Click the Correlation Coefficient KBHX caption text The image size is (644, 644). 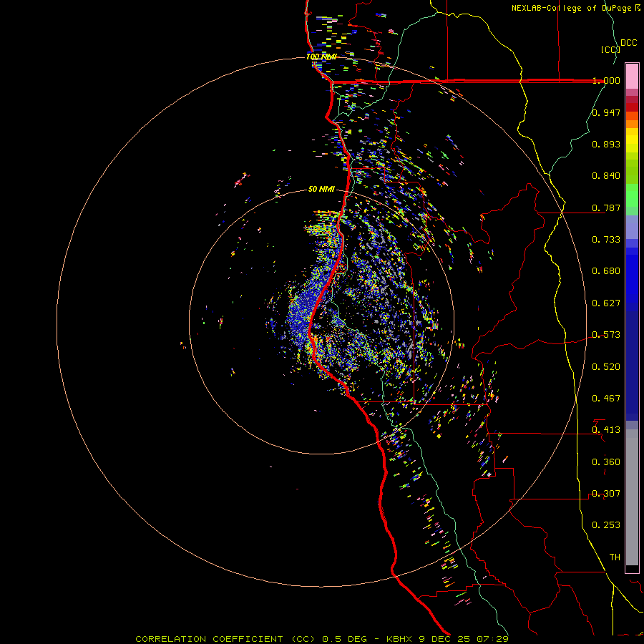point(322,639)
